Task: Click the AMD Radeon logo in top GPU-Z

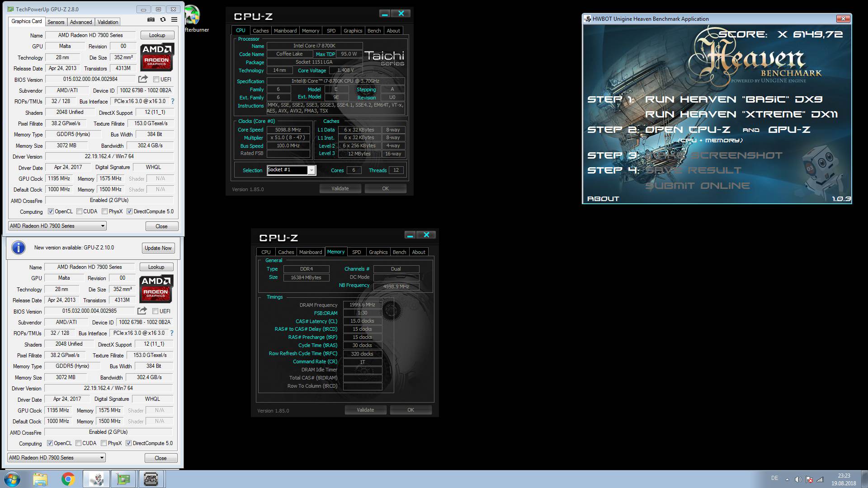Action: pos(156,57)
